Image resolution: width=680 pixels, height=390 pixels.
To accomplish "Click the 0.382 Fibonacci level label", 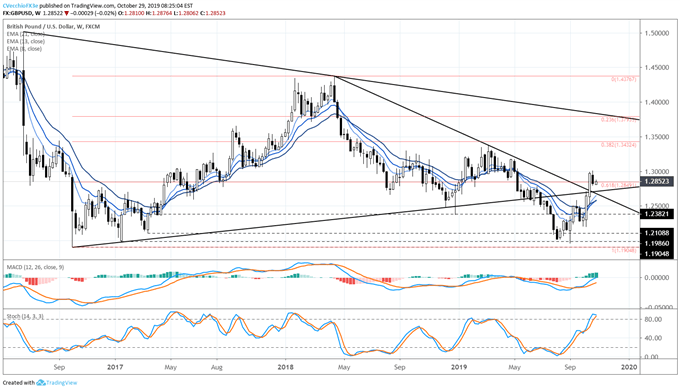I will (x=619, y=145).
